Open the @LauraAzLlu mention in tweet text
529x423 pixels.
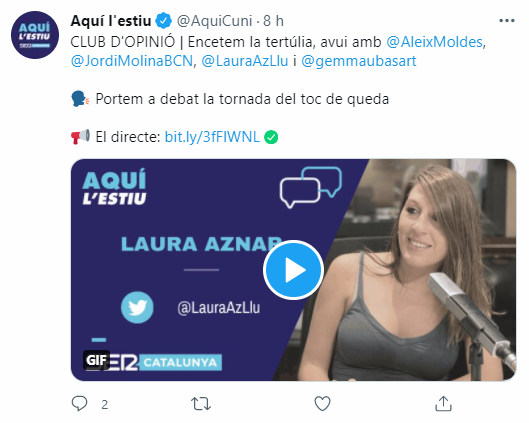pos(245,61)
